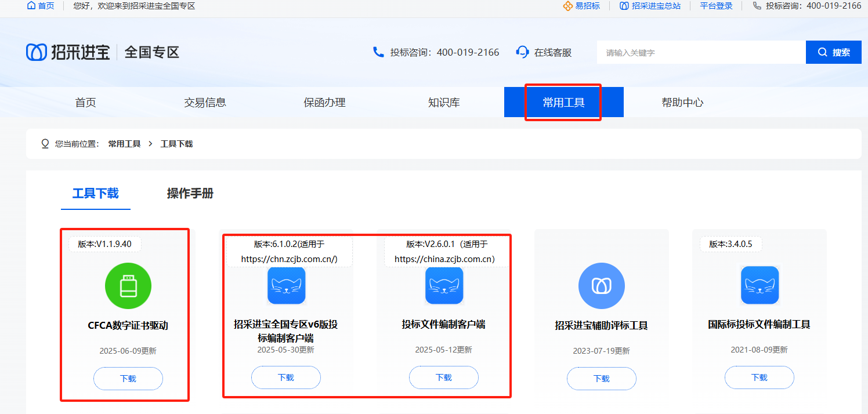The height and width of the screenshot is (414, 868).
Task: Click the cat icon for v6版投标编制客户端
Action: coord(286,285)
